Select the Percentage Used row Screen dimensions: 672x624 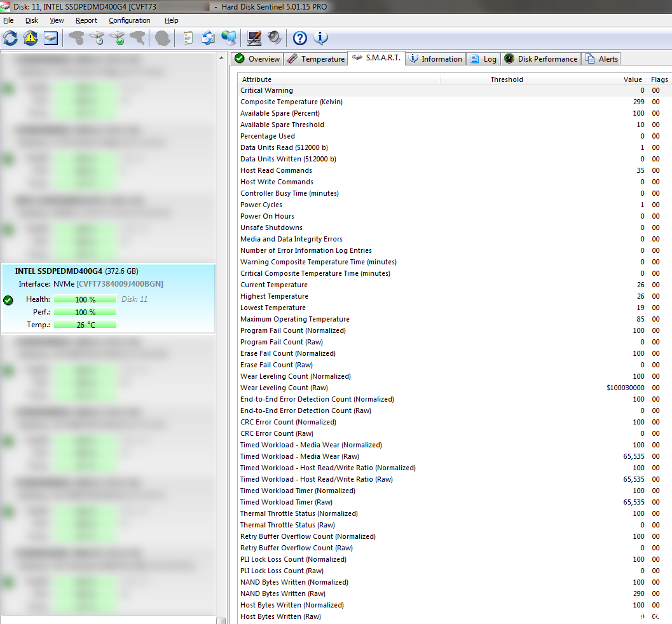[455, 136]
